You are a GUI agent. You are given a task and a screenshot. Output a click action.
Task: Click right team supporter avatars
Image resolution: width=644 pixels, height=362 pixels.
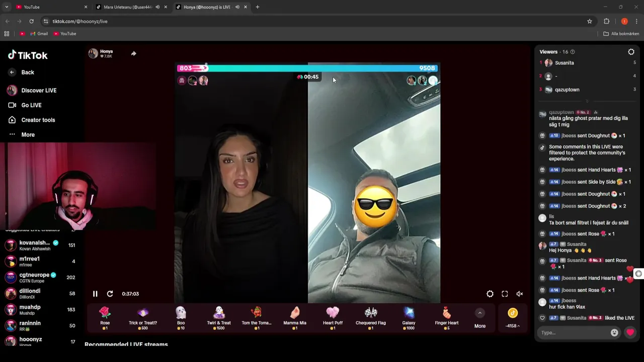coord(422,80)
